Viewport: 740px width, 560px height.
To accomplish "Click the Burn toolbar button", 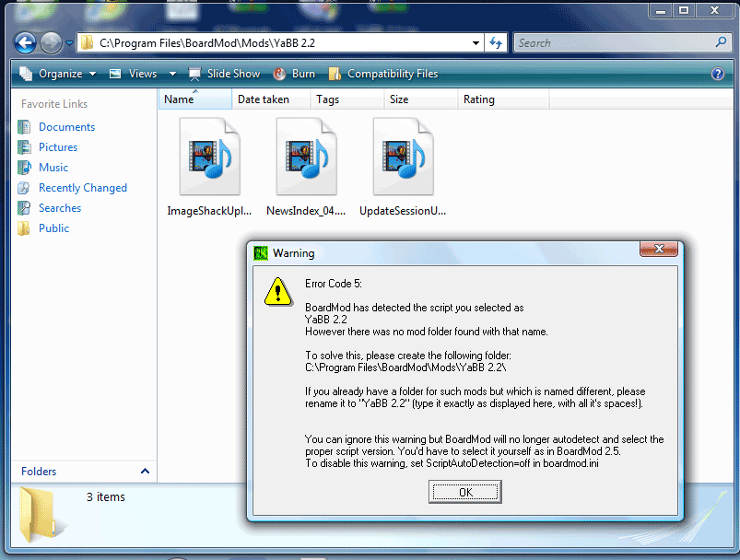I will (x=294, y=74).
